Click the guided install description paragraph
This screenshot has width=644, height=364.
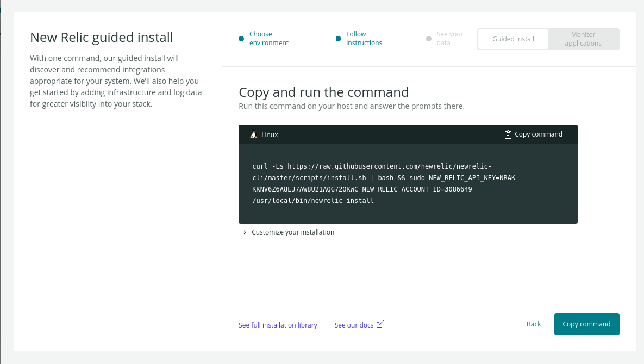pos(116,81)
